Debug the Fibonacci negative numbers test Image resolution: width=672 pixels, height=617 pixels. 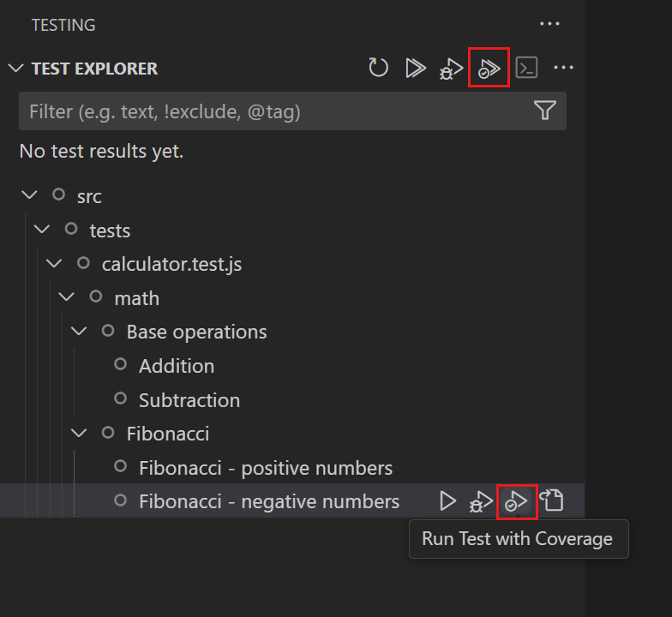482,501
